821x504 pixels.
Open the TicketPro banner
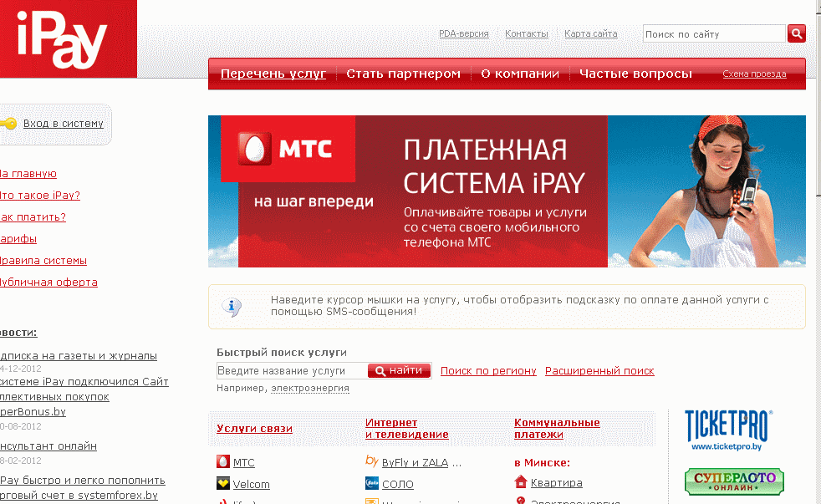[727, 430]
